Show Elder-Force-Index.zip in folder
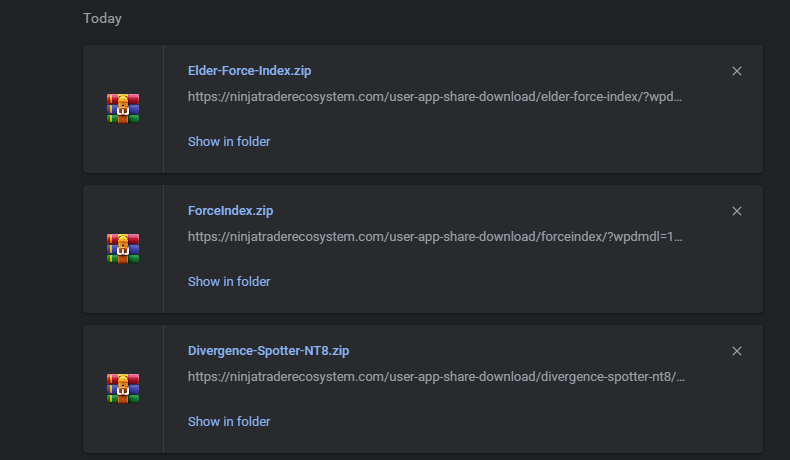Image resolution: width=790 pixels, height=460 pixels. tap(229, 142)
